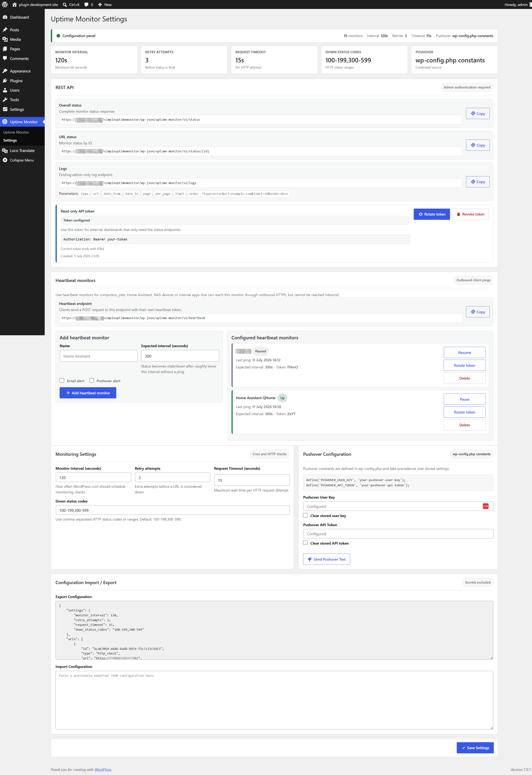Rotate the read-only API token

[x=432, y=214]
